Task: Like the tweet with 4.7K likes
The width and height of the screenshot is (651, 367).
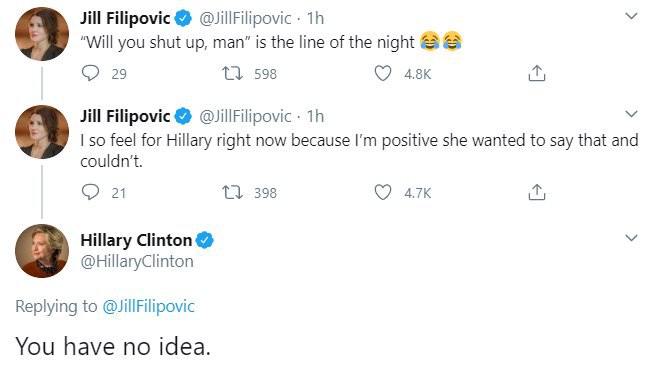Action: click(x=383, y=193)
